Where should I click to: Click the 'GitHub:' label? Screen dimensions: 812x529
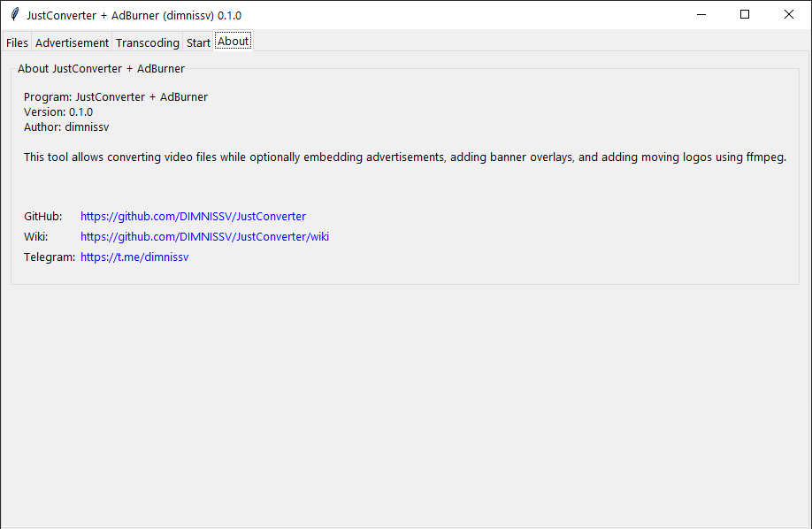[43, 216]
